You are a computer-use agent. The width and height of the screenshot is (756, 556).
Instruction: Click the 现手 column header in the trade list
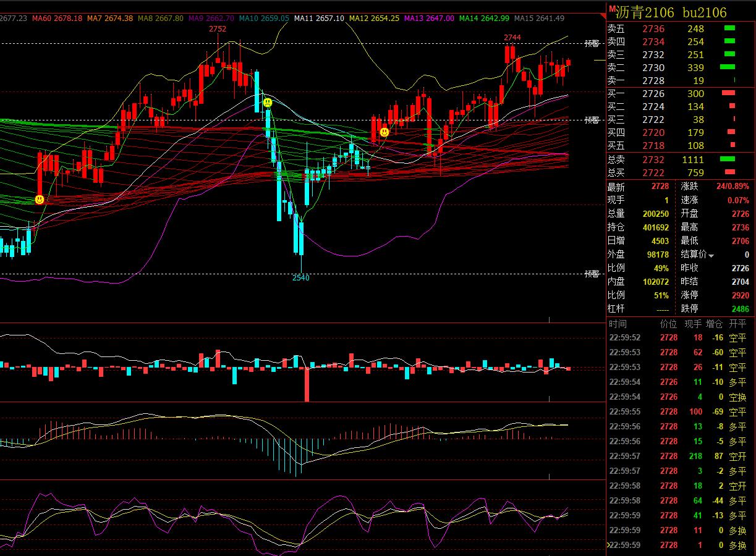click(693, 324)
